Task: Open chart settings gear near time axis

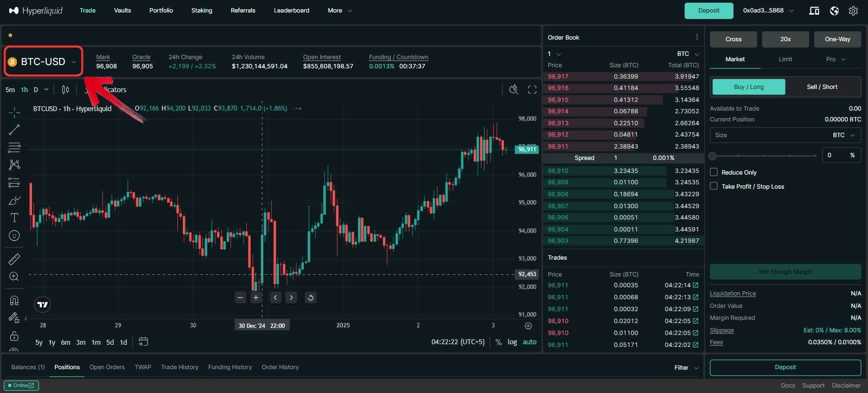Action: (x=528, y=326)
